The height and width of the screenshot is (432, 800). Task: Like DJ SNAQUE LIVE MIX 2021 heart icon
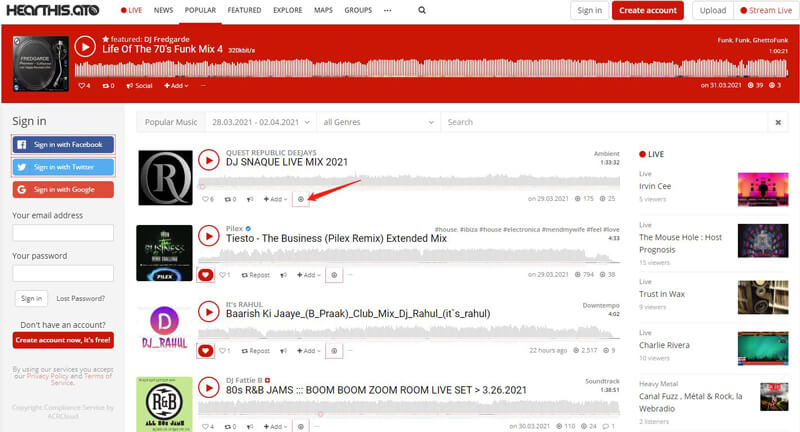[208, 199]
